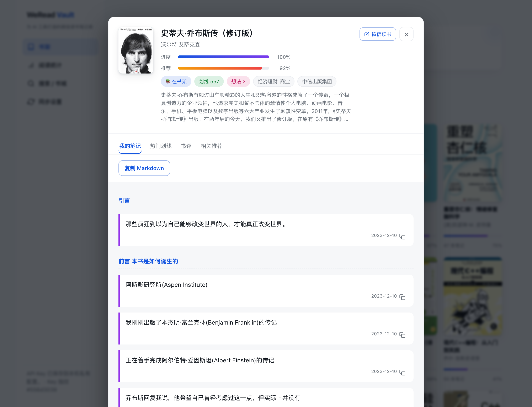Switch to 热门划线 tab
Screen dimensions: 532x407
click(161, 146)
